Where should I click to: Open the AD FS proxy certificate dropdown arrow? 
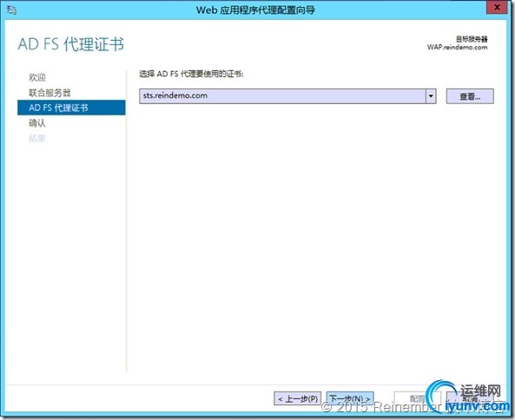[x=431, y=96]
